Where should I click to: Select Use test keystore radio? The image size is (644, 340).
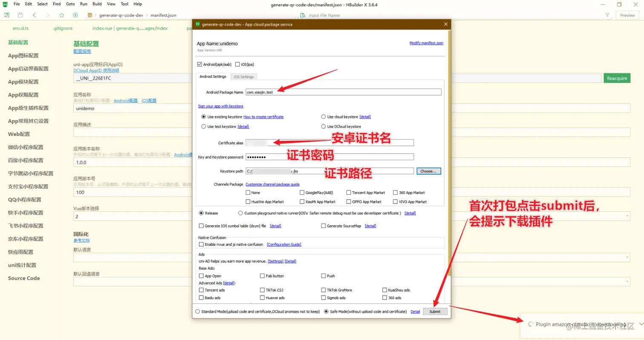[x=203, y=127]
